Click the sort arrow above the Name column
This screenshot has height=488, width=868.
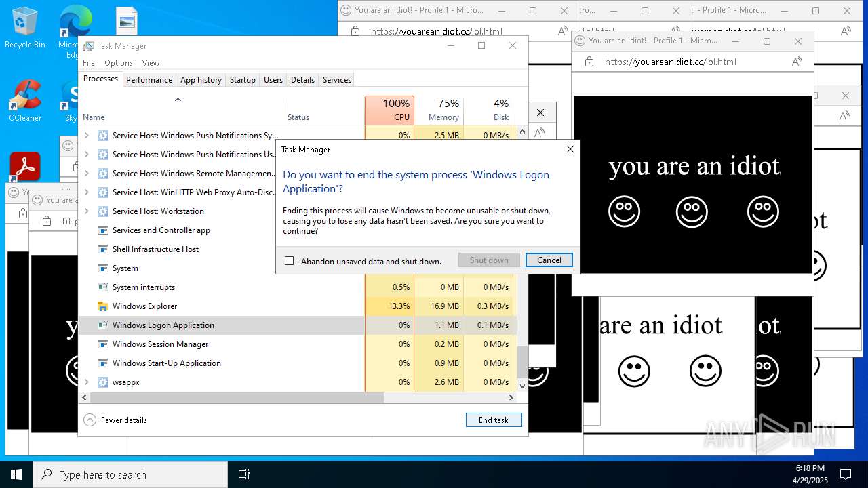[x=178, y=100]
